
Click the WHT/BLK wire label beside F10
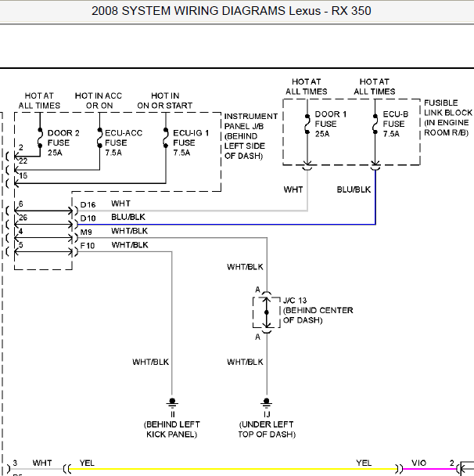[x=130, y=245]
